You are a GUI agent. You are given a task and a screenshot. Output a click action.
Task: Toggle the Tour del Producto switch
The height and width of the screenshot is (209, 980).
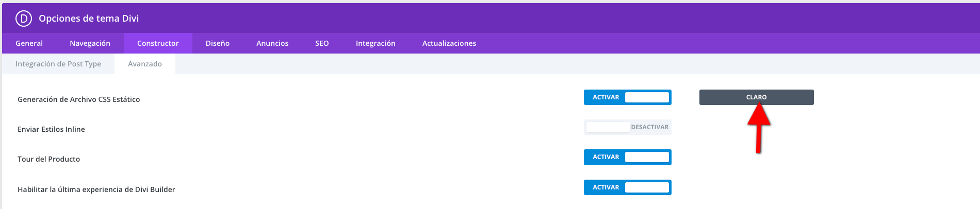[628, 157]
